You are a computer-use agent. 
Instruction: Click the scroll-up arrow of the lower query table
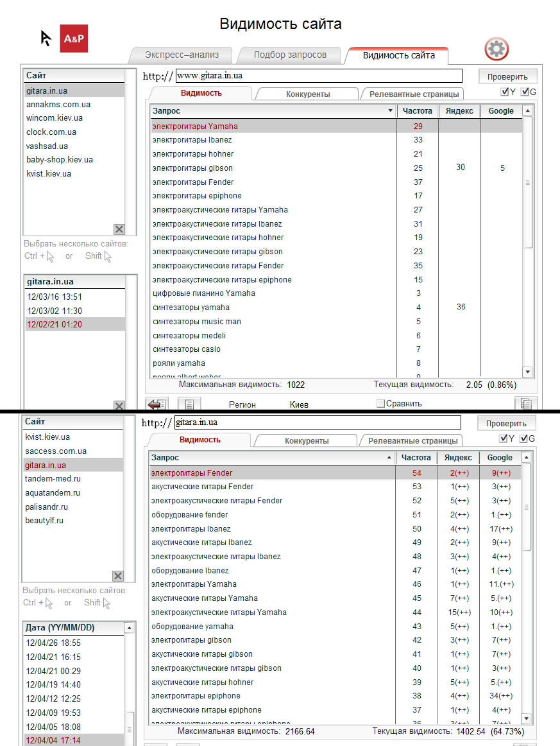(x=526, y=458)
